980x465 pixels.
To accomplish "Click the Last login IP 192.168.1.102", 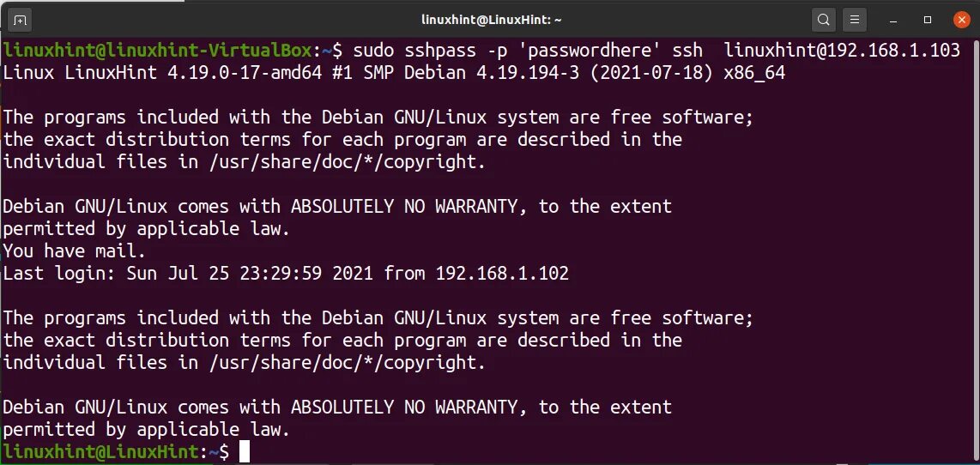I will 502,274.
